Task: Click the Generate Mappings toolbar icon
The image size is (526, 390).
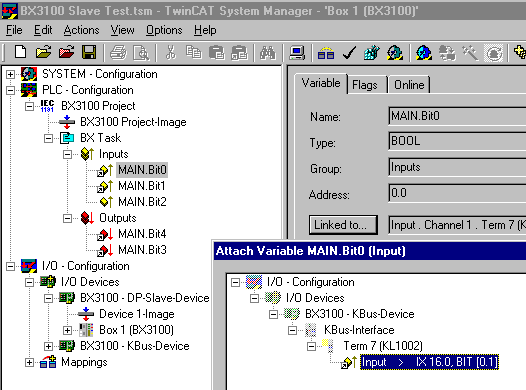Action: pos(326,53)
